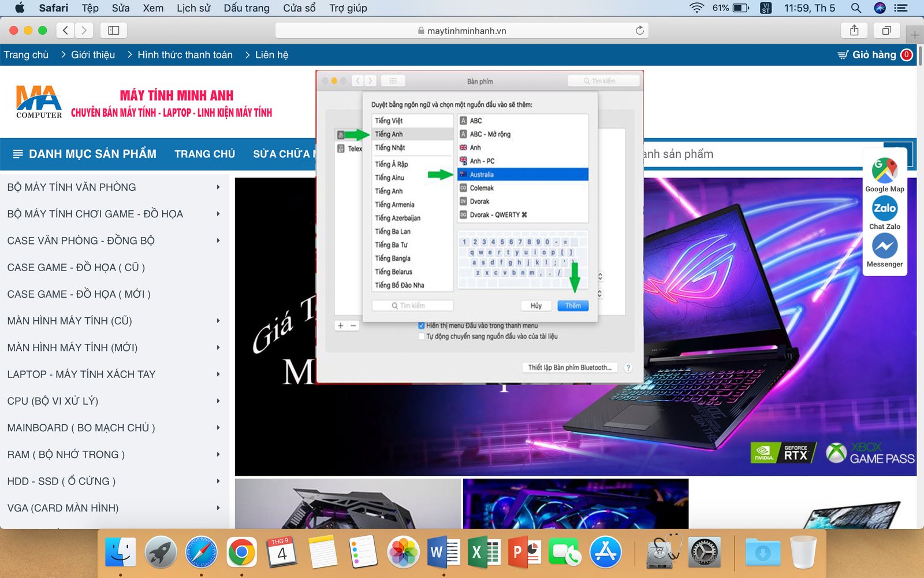
Task: Open the Dấu trang menu
Action: point(247,8)
